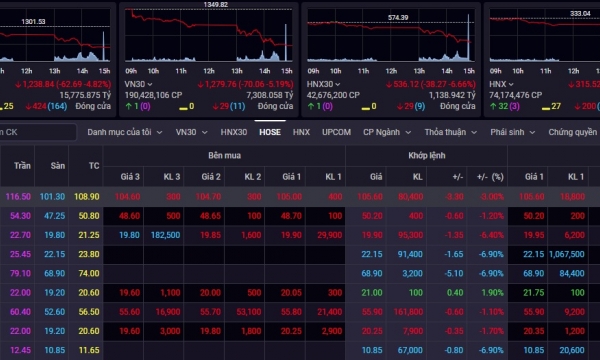Image resolution: width=600 pixels, height=360 pixels.
Task: Click the ask price 20.35
Action: (534, 331)
